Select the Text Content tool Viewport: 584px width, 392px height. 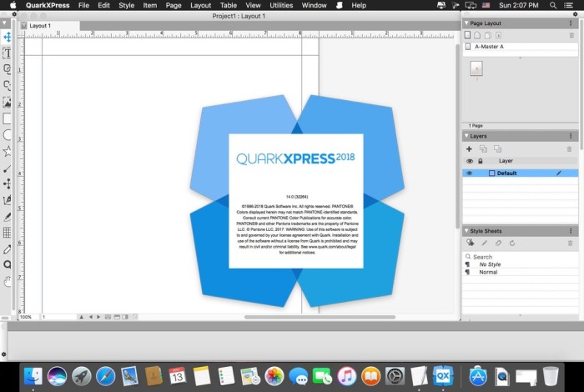tap(8, 53)
